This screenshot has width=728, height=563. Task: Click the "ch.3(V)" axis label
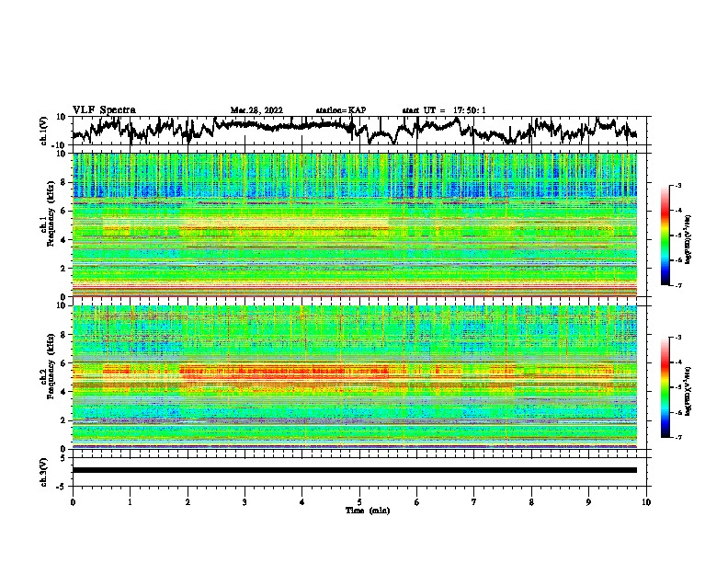pos(44,472)
